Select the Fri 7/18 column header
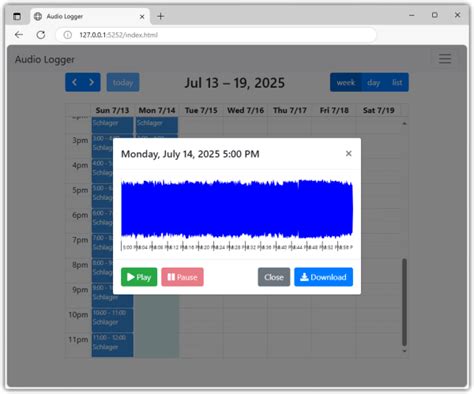474x394 pixels. coord(334,110)
